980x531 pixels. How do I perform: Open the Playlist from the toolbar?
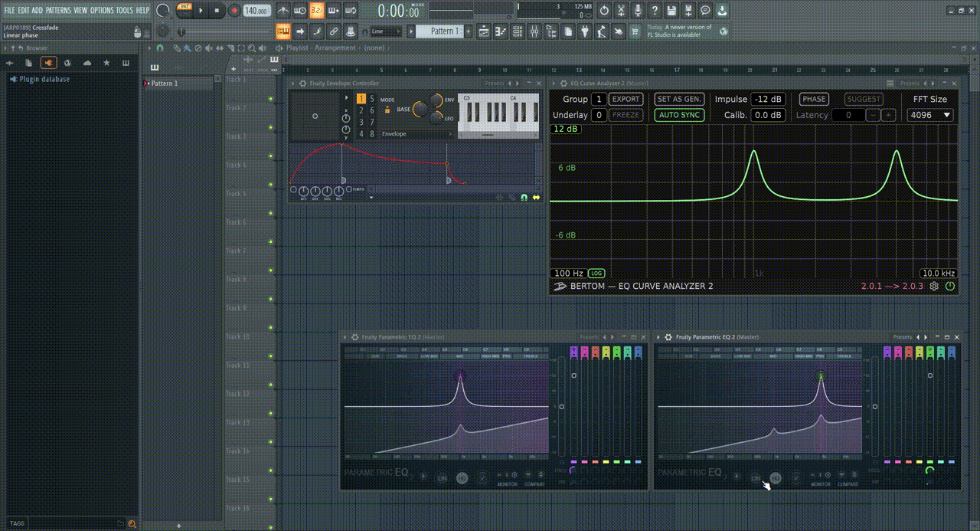tap(483, 31)
